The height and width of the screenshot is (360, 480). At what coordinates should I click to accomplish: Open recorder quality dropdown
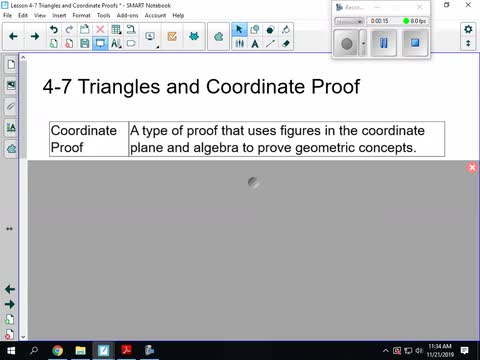click(349, 21)
